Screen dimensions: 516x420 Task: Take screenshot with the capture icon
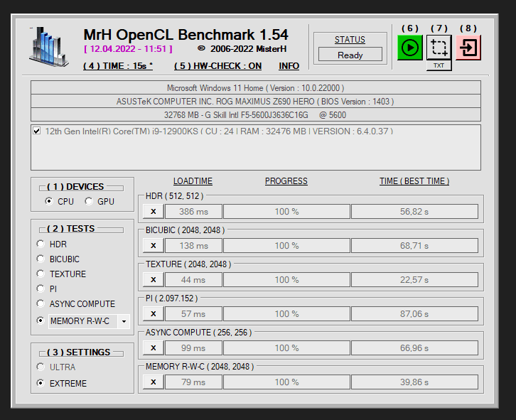pos(439,48)
